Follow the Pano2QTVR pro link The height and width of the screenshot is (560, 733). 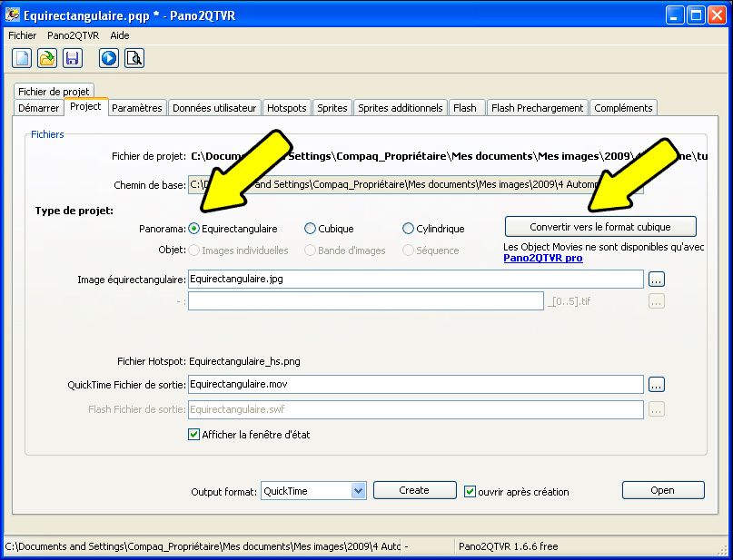point(543,258)
